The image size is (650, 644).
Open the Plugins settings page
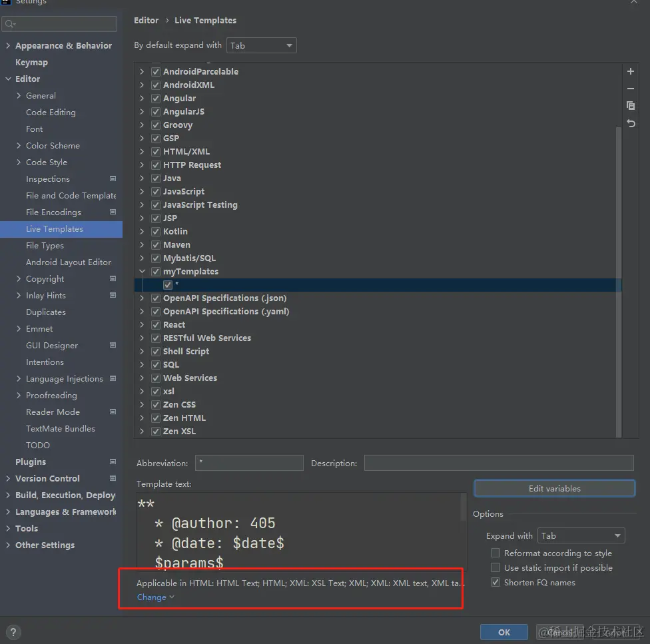[31, 462]
